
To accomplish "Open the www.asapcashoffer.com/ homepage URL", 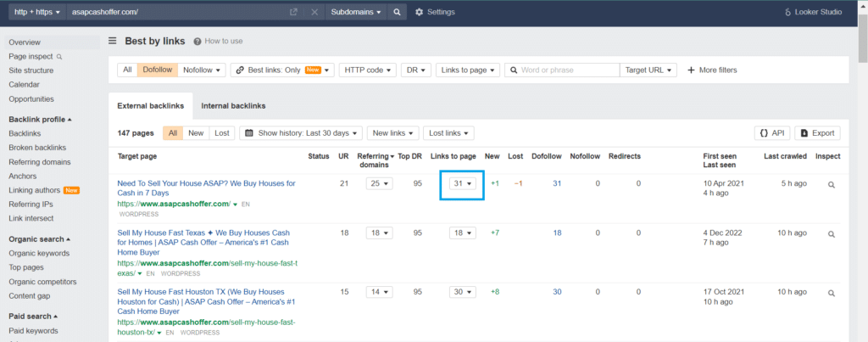I will click(x=173, y=204).
